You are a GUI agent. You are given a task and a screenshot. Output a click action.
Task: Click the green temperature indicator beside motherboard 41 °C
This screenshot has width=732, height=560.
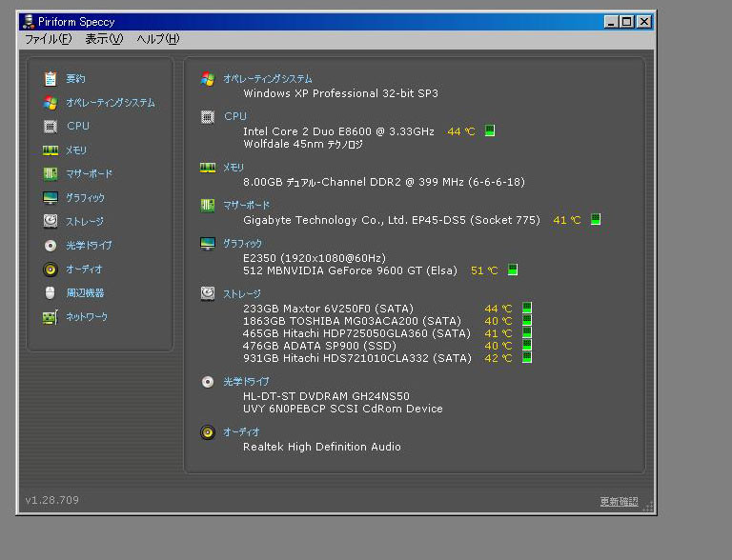[x=596, y=219]
